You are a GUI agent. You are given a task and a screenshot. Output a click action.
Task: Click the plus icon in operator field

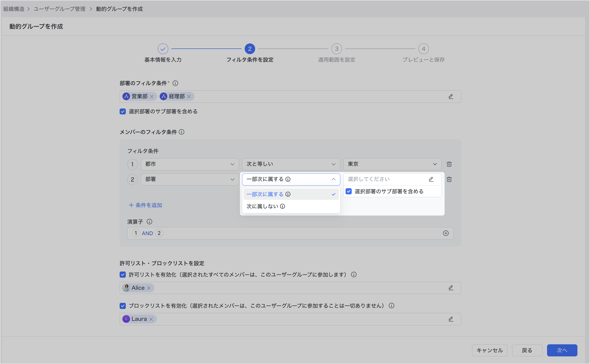pos(445,233)
